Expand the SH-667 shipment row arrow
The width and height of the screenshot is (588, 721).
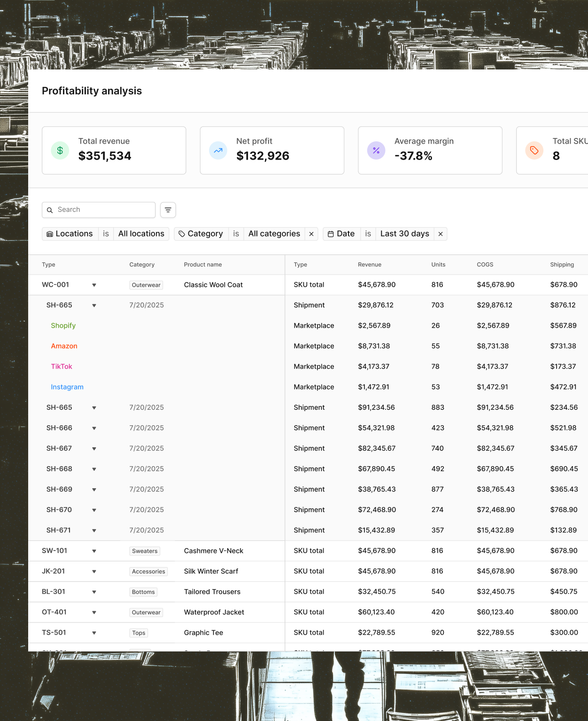[x=94, y=449]
